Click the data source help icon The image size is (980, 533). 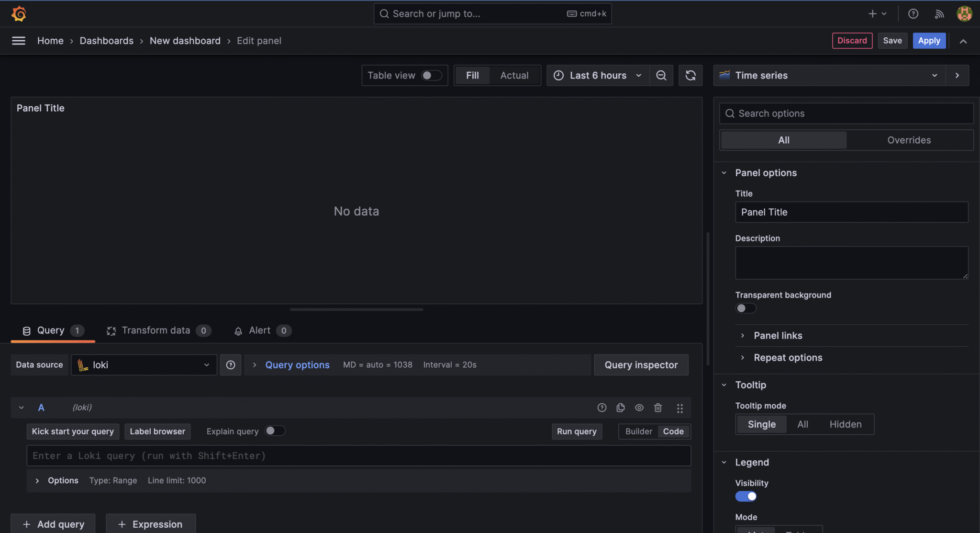pos(231,365)
